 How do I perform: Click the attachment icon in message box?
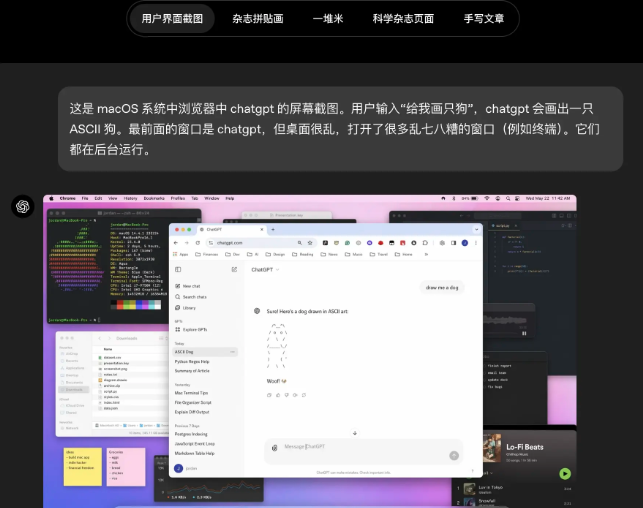point(273,447)
